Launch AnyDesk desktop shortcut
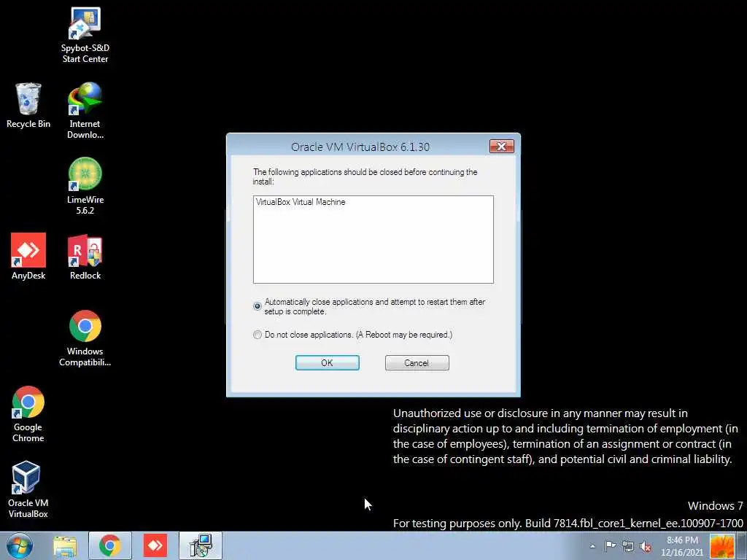This screenshot has height=560, width=747. coord(28,256)
